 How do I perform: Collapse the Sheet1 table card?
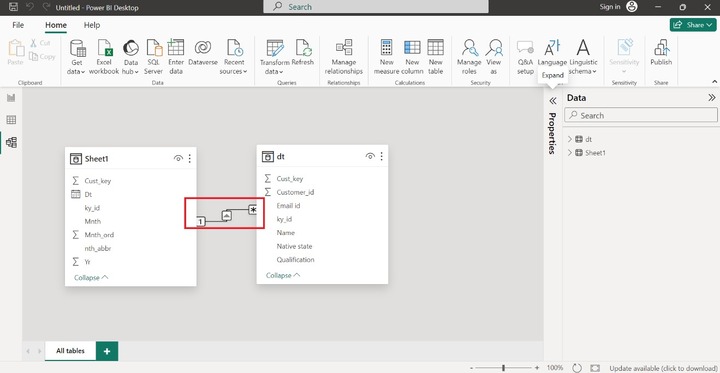click(91, 277)
